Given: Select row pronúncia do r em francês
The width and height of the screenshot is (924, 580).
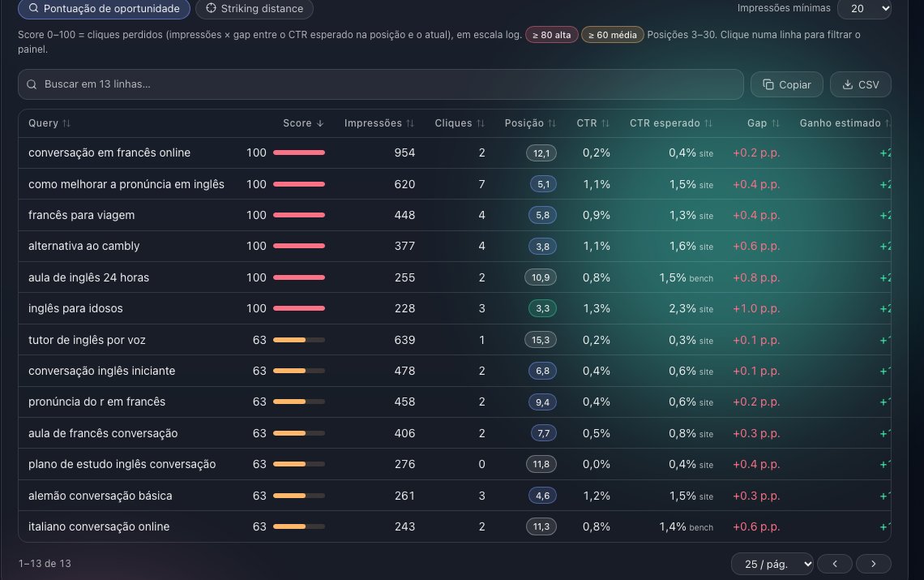Looking at the screenshot, I should point(455,402).
